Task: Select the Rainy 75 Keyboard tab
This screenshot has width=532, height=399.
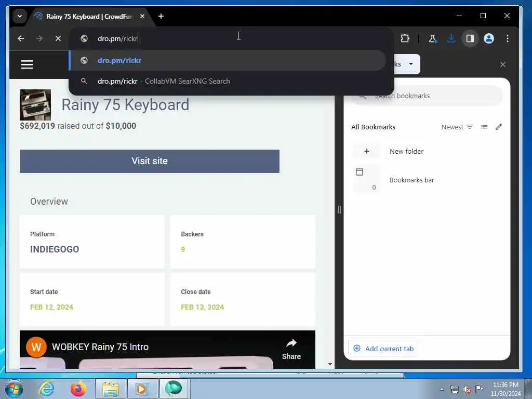Action: point(89,16)
